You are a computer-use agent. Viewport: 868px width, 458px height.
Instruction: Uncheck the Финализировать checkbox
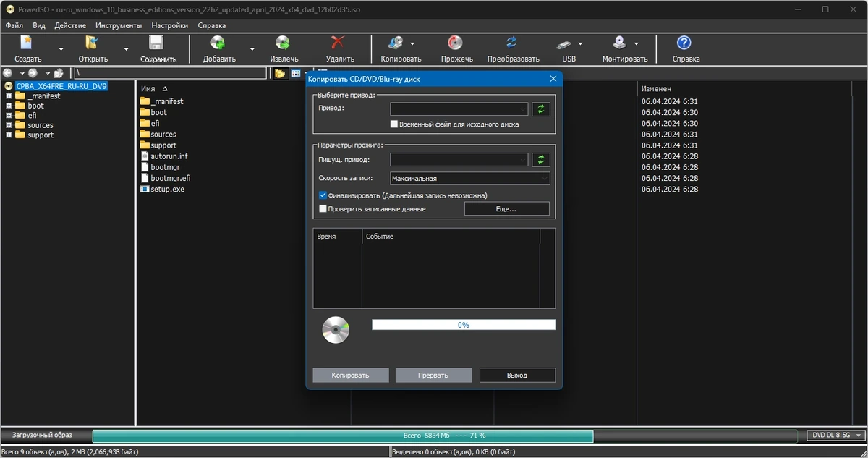323,195
